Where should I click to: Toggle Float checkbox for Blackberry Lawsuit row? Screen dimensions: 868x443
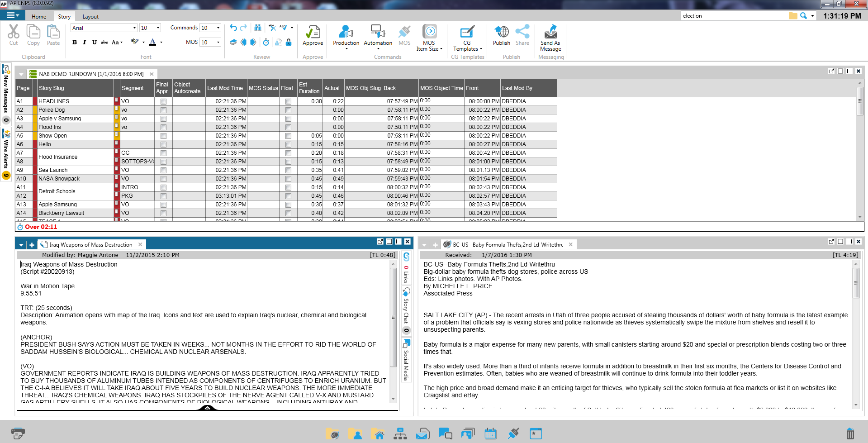click(288, 214)
